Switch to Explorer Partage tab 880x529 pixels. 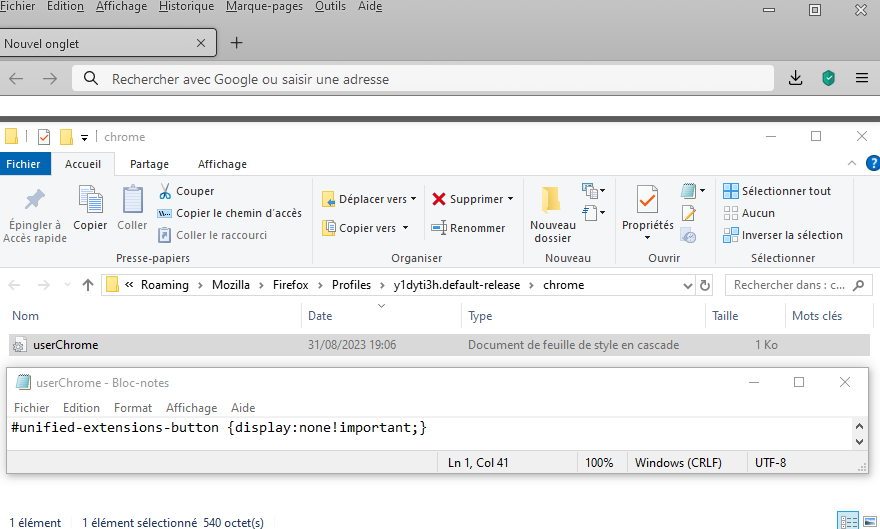tap(149, 164)
